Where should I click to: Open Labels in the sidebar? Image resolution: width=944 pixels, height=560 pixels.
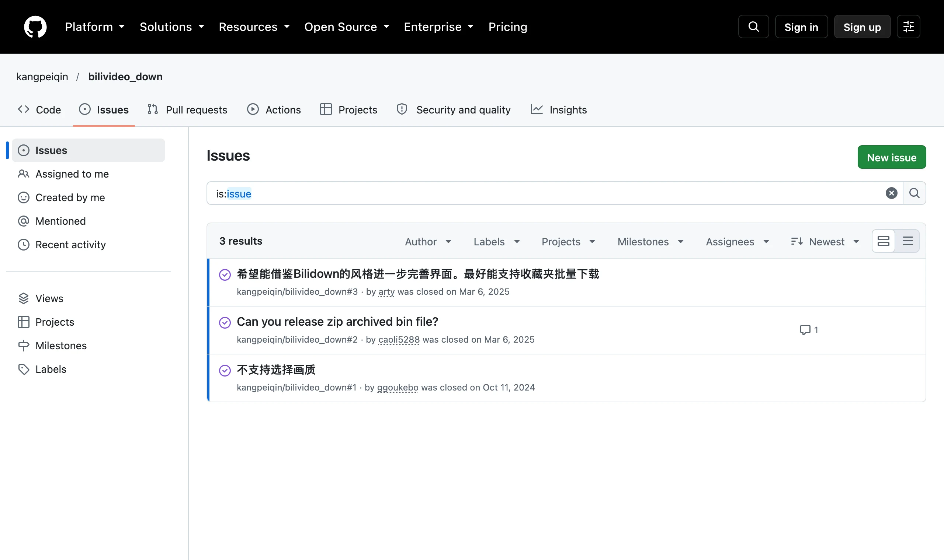point(88,369)
